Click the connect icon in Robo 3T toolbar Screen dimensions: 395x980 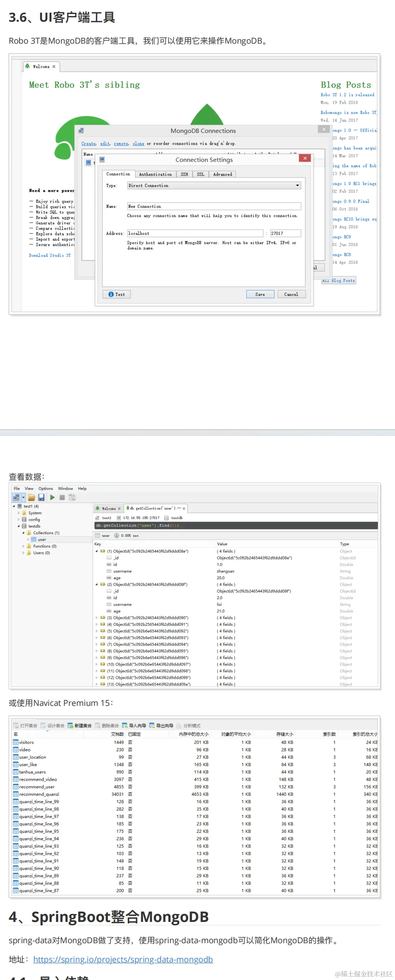click(16, 497)
